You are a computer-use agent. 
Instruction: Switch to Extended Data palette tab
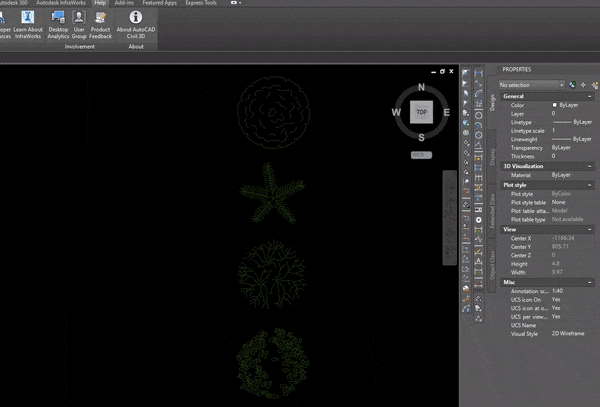pyautogui.click(x=492, y=211)
